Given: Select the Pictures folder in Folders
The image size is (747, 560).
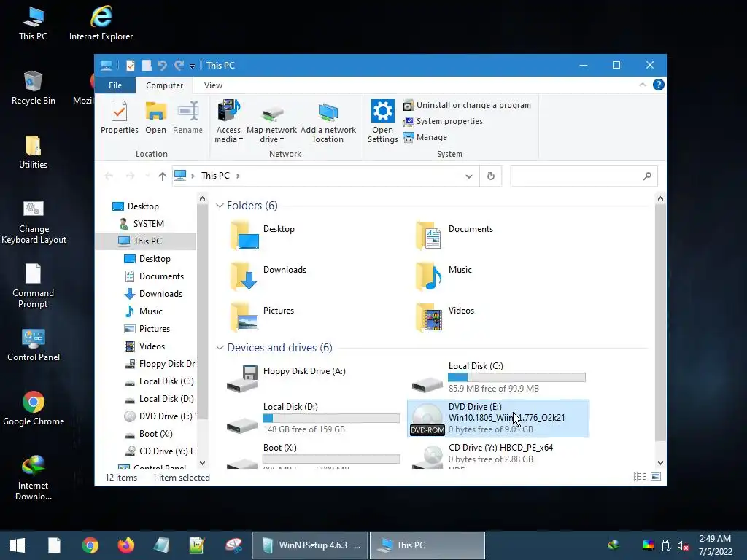Looking at the screenshot, I should pos(262,316).
